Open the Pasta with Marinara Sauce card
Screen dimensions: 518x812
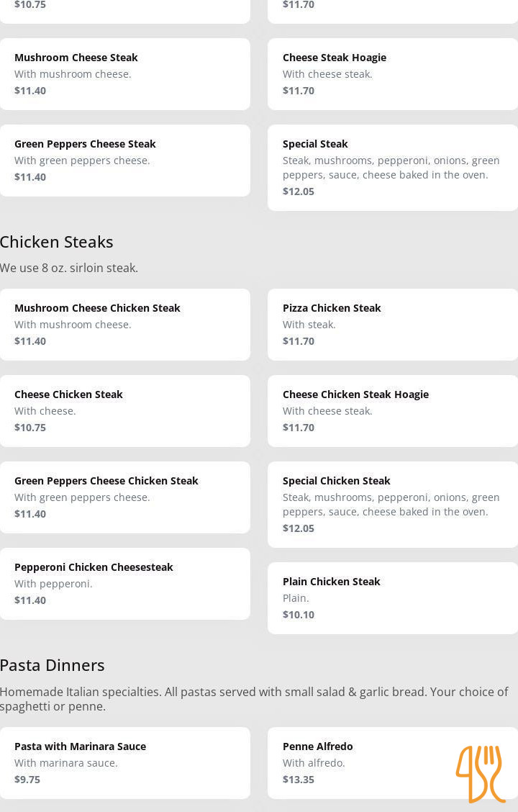pyautogui.click(x=124, y=763)
